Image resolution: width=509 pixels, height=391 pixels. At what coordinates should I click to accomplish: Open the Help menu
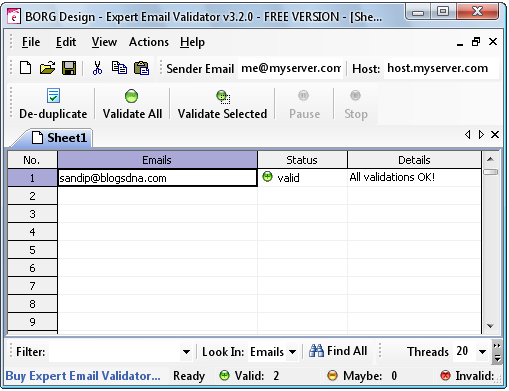[x=192, y=42]
